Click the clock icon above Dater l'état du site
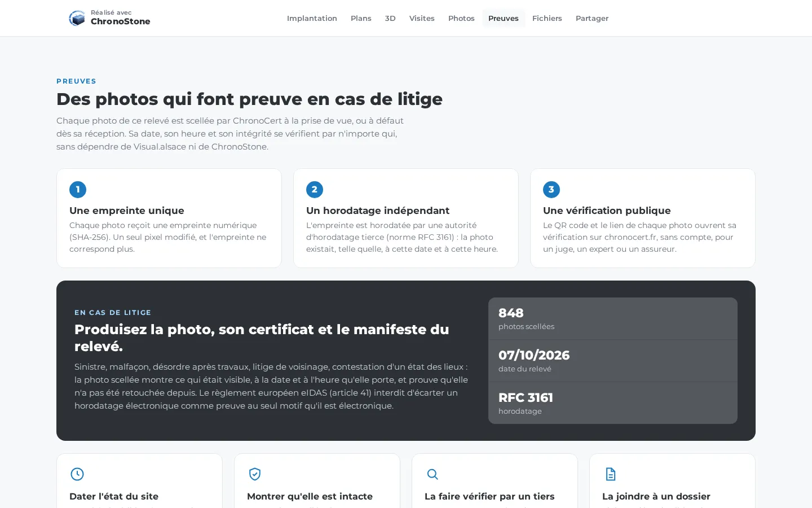Screen dimensions: 812x508 point(77,474)
